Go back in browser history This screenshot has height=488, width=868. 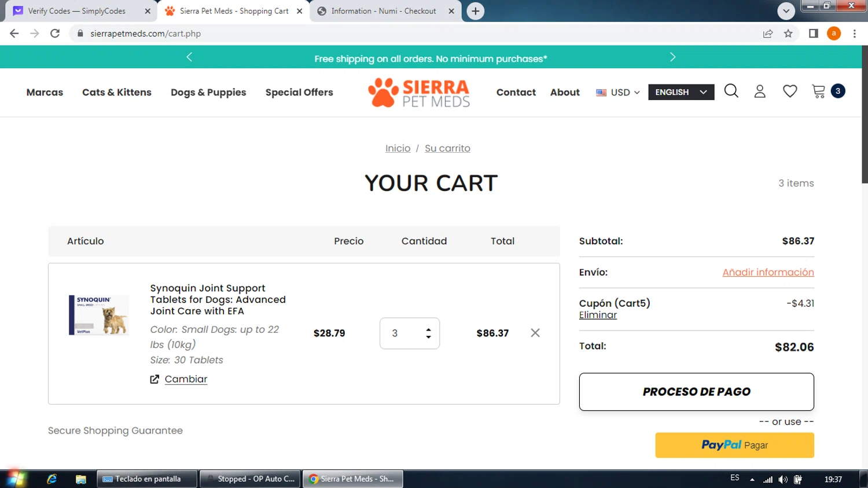14,34
